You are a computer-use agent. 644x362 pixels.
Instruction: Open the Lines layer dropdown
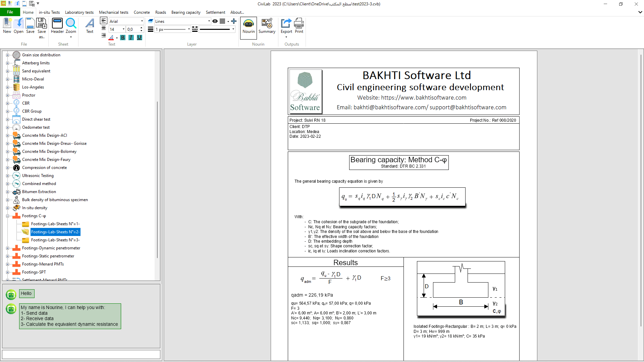point(209,21)
